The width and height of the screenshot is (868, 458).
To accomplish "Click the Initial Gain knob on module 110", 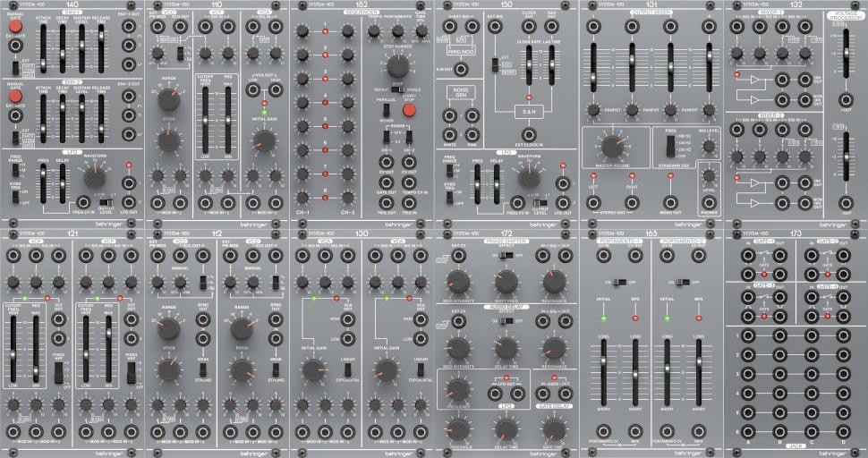I will pyautogui.click(x=263, y=139).
